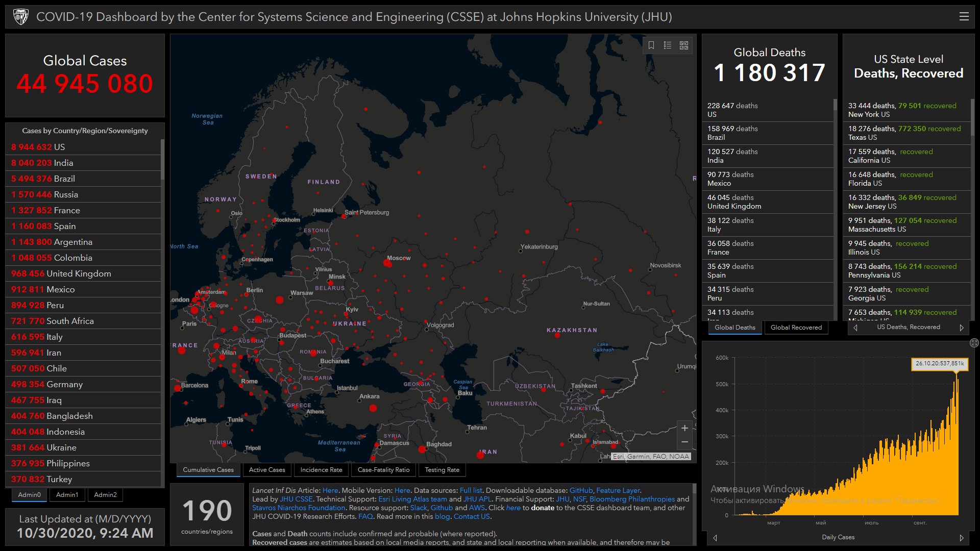The image size is (980, 551).
Task: Go to next US Deaths panel arrow
Action: coord(962,328)
